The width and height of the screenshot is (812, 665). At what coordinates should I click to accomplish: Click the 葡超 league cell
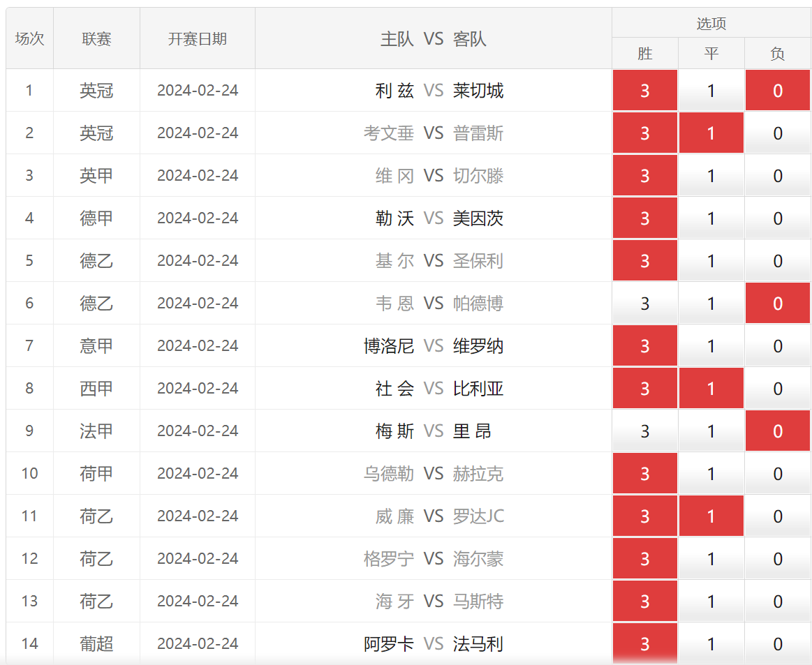(96, 643)
